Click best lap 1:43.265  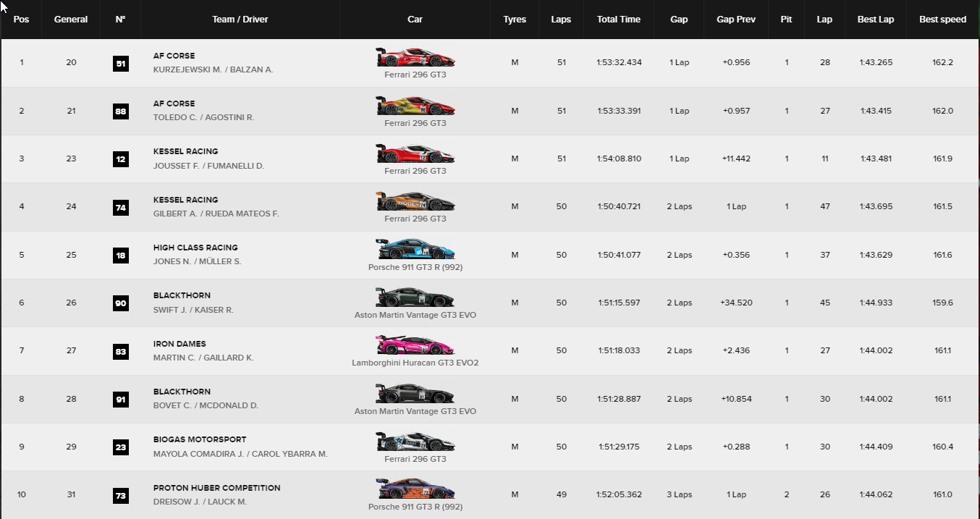876,62
